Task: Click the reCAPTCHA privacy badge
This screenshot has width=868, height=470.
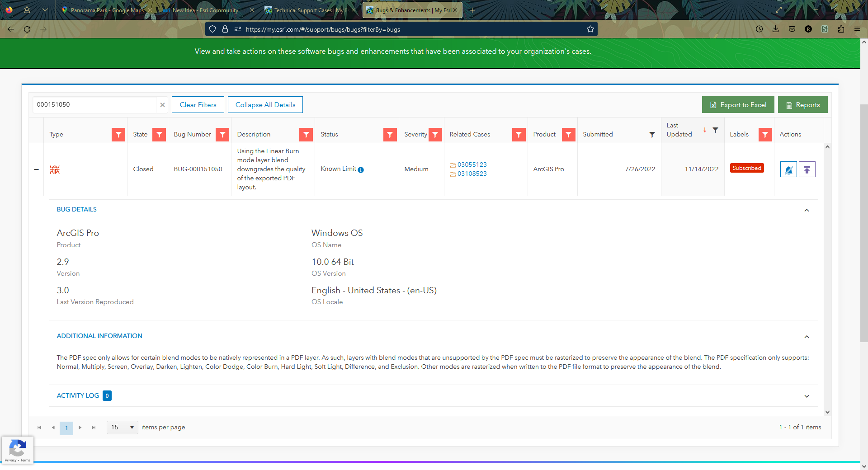Action: click(x=18, y=450)
